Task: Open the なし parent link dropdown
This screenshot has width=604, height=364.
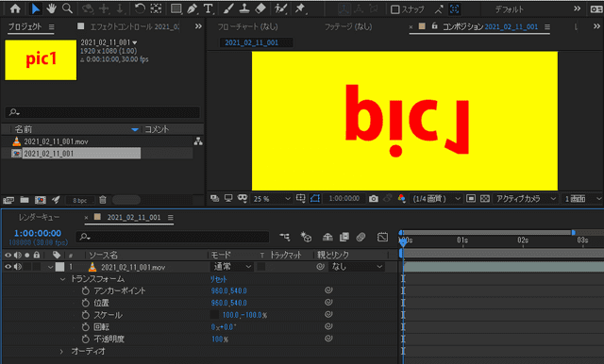Action: (356, 267)
